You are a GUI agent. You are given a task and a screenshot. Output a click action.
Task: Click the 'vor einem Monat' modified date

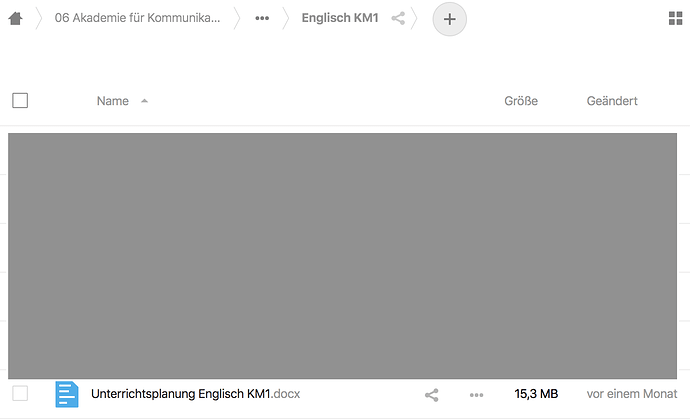coord(631,394)
